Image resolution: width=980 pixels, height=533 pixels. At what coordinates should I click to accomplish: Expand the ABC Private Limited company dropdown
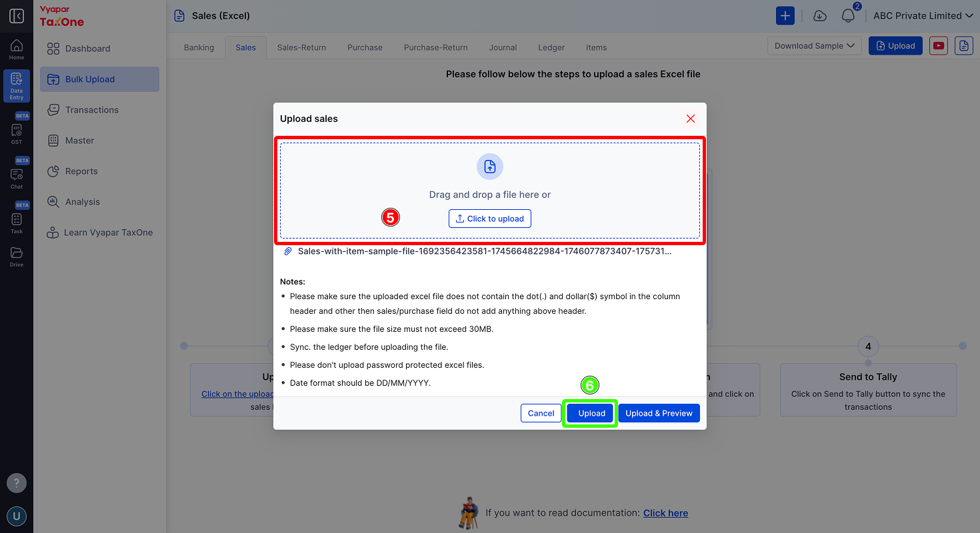point(923,16)
